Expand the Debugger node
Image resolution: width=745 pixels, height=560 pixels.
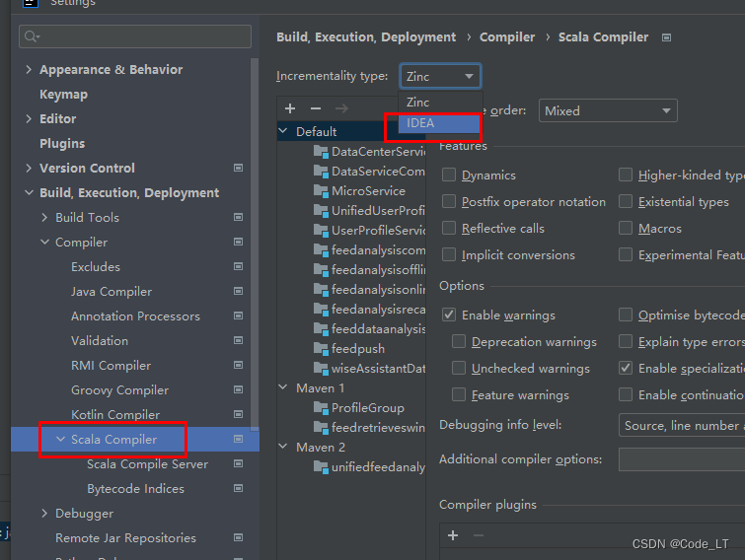coord(44,514)
